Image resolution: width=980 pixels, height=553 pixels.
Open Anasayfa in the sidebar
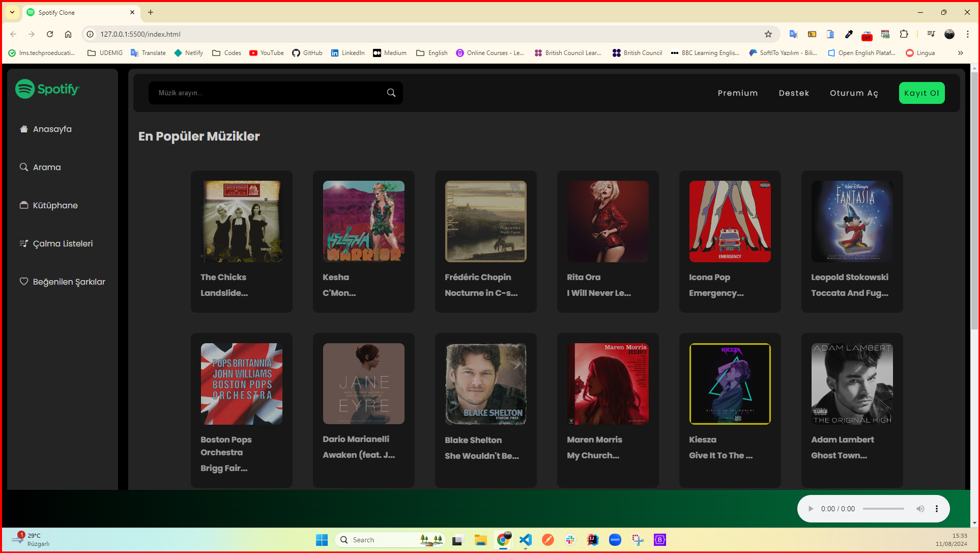tap(52, 129)
